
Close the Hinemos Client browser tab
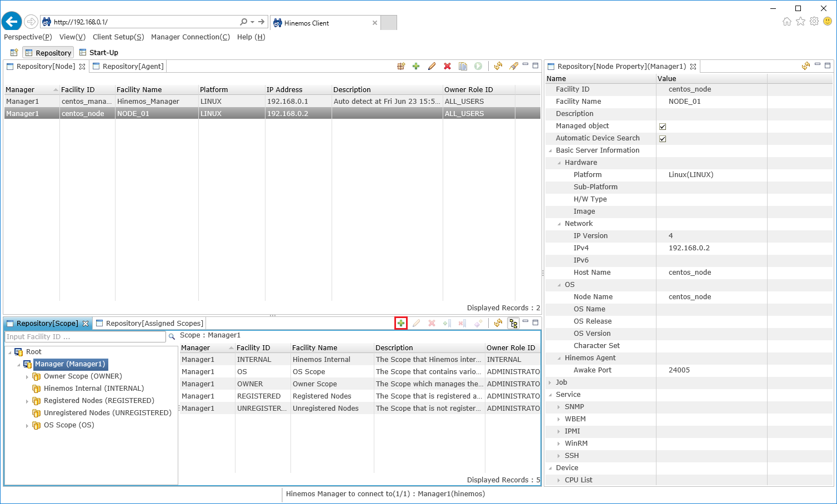pos(375,23)
